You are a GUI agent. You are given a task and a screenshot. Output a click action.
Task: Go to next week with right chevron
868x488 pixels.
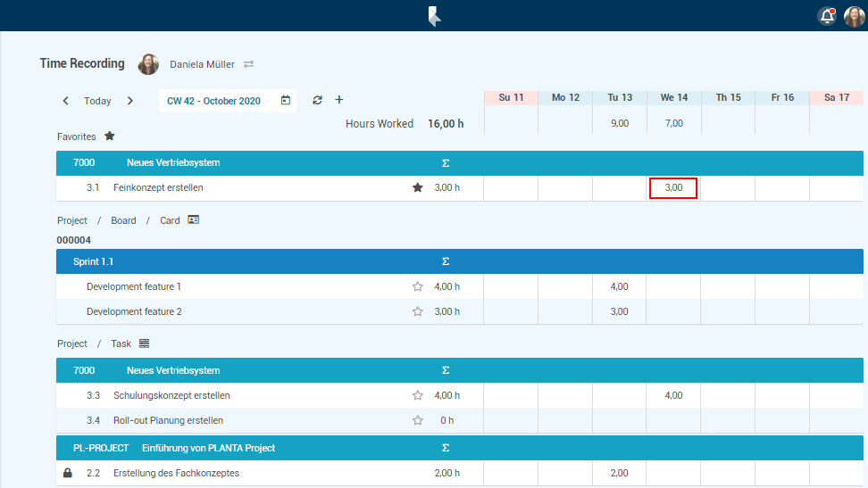(130, 101)
